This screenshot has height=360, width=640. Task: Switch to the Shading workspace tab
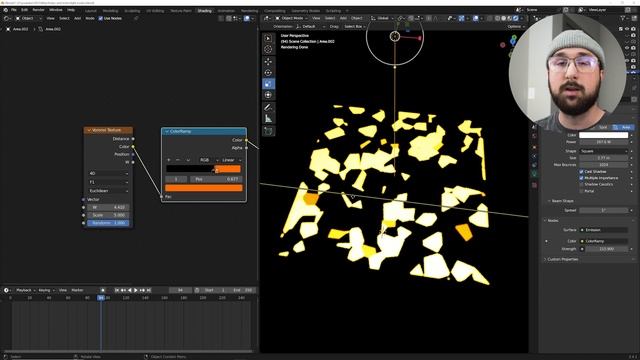coord(204,11)
